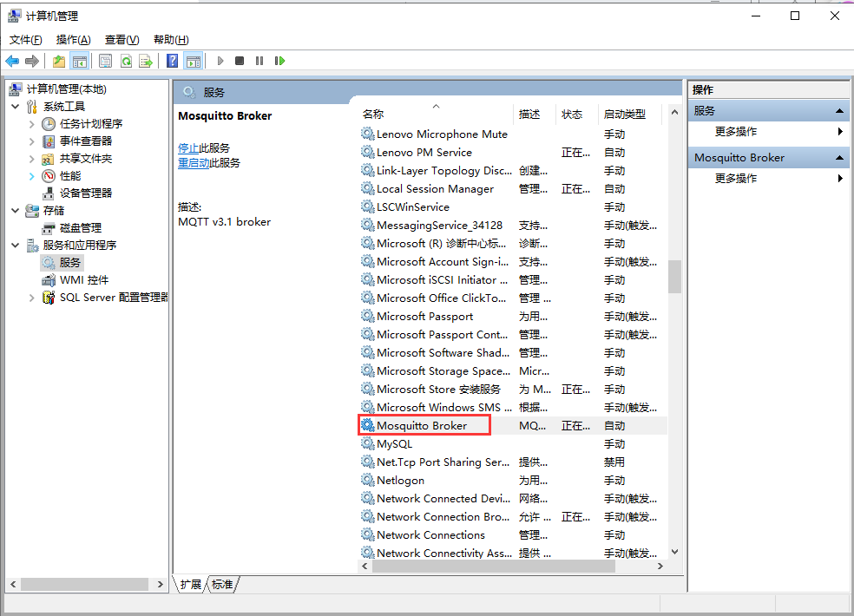Collapse the 服务 action section arrow
Image resolution: width=854 pixels, height=616 pixels.
coord(839,111)
